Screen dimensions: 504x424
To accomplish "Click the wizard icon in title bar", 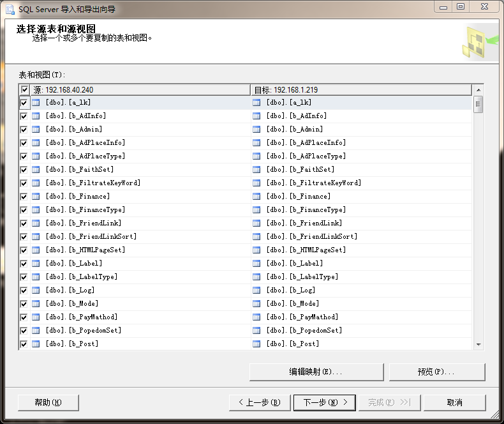I will [x=10, y=10].
